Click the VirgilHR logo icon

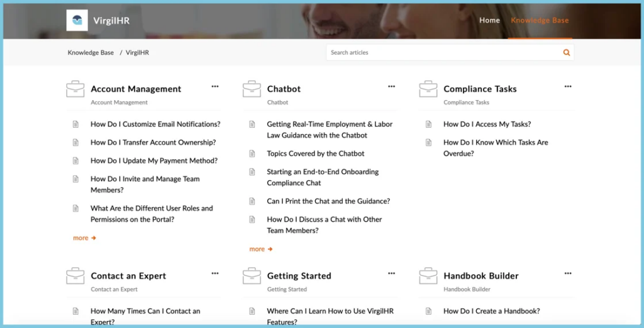(77, 20)
